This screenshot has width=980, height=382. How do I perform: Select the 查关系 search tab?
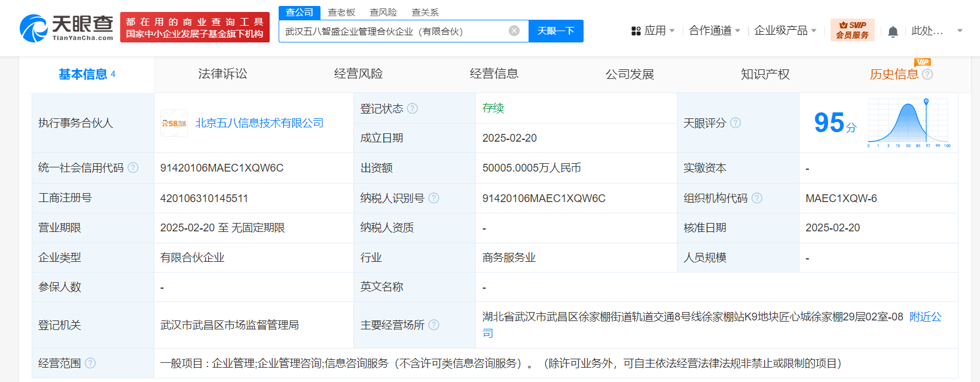pos(425,13)
